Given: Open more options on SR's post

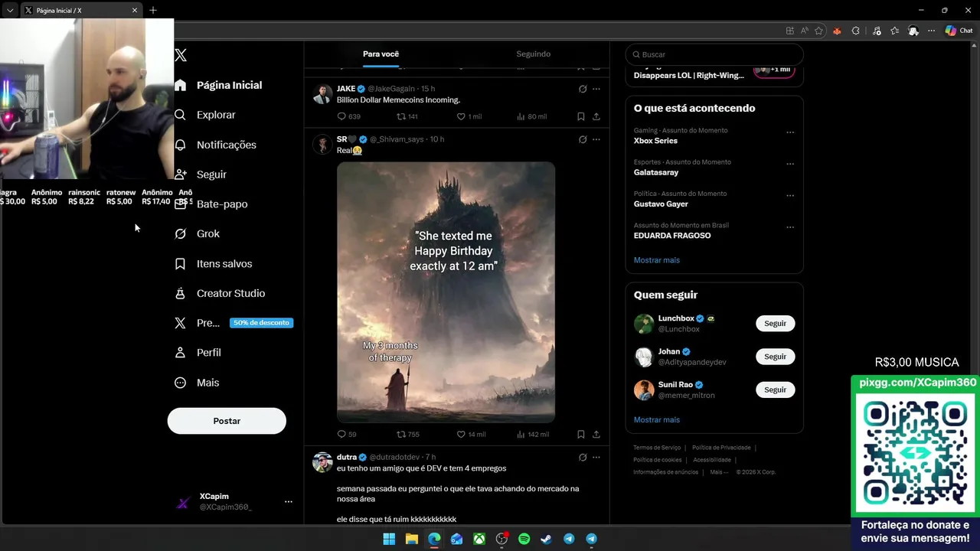Looking at the screenshot, I should (x=596, y=139).
